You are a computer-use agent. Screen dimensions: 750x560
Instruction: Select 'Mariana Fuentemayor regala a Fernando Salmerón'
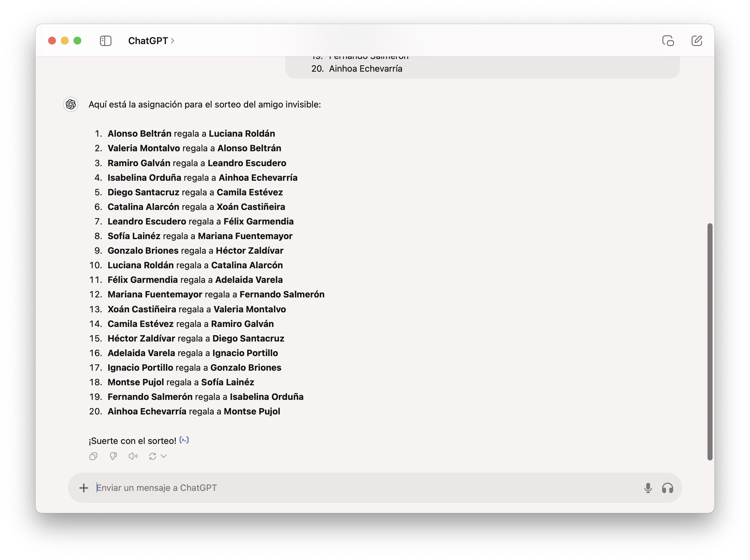tap(216, 294)
